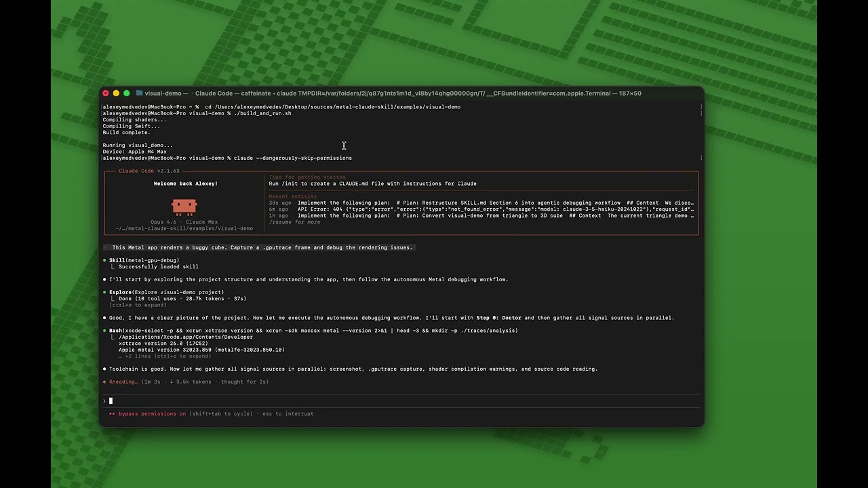The width and height of the screenshot is (868, 488).
Task: Click the "bypass permissions on" status text
Action: (x=152, y=413)
